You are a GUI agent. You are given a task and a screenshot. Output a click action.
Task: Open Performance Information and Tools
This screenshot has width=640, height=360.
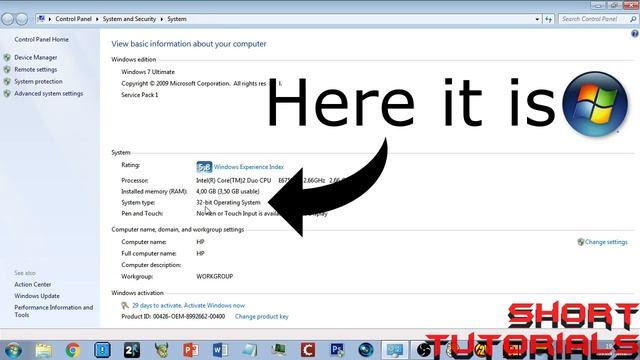pos(53,311)
